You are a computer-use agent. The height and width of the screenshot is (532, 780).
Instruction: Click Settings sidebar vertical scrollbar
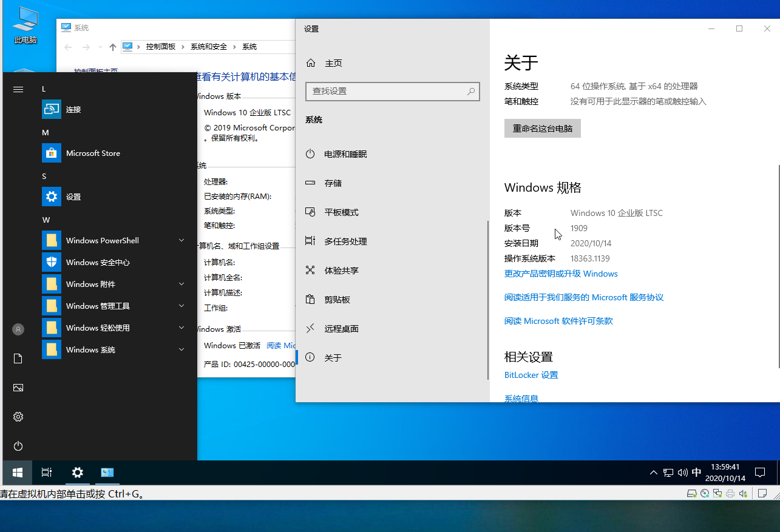[488, 300]
